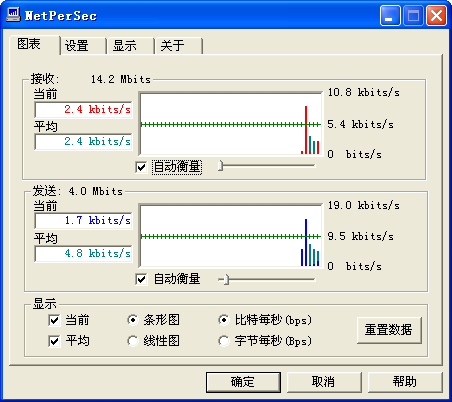452x402 pixels.
Task: Open the 显示 tab
Action: coord(131,46)
